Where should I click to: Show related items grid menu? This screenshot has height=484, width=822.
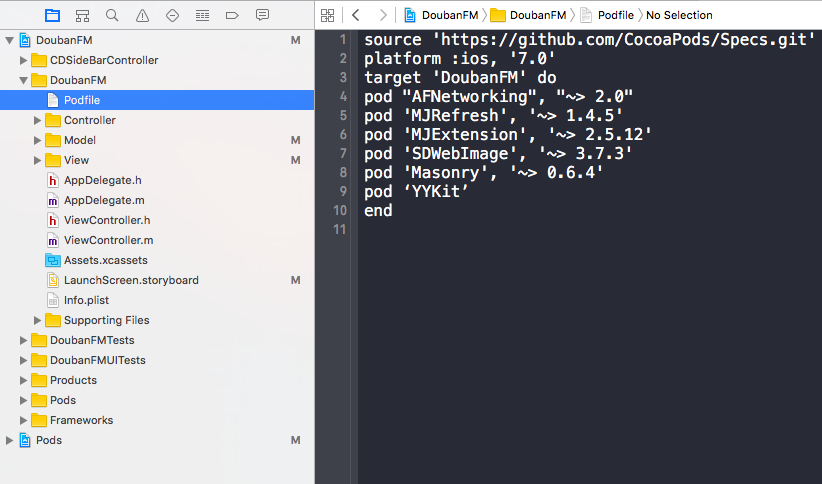(x=328, y=15)
